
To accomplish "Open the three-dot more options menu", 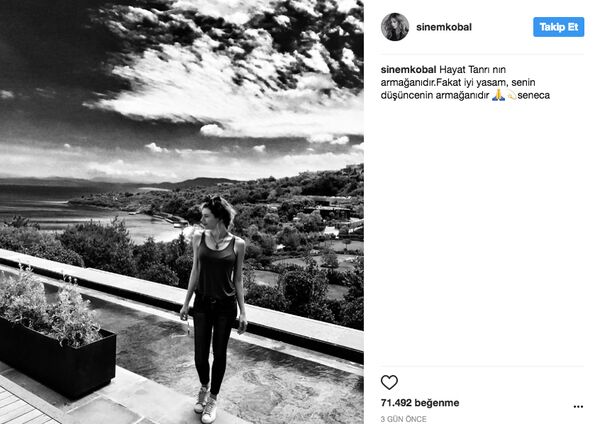I will point(578,406).
